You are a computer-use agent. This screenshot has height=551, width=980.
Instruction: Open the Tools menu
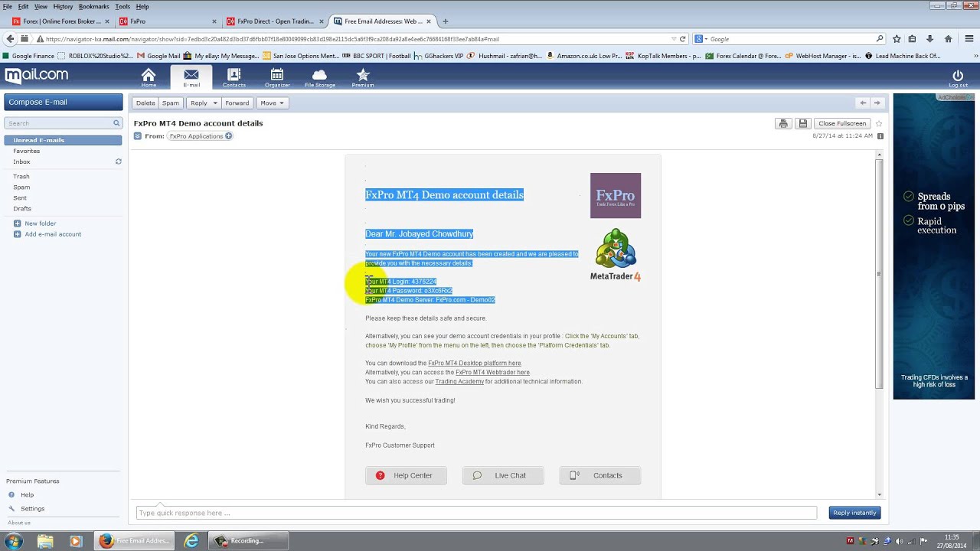pyautogui.click(x=122, y=6)
